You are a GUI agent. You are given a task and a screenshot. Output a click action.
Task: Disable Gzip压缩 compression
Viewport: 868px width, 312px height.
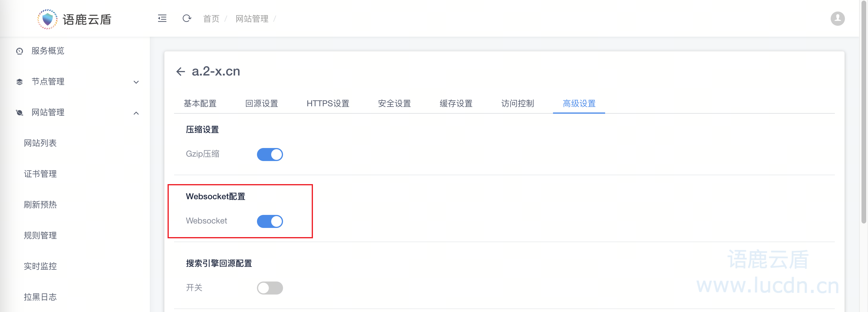coord(270,154)
